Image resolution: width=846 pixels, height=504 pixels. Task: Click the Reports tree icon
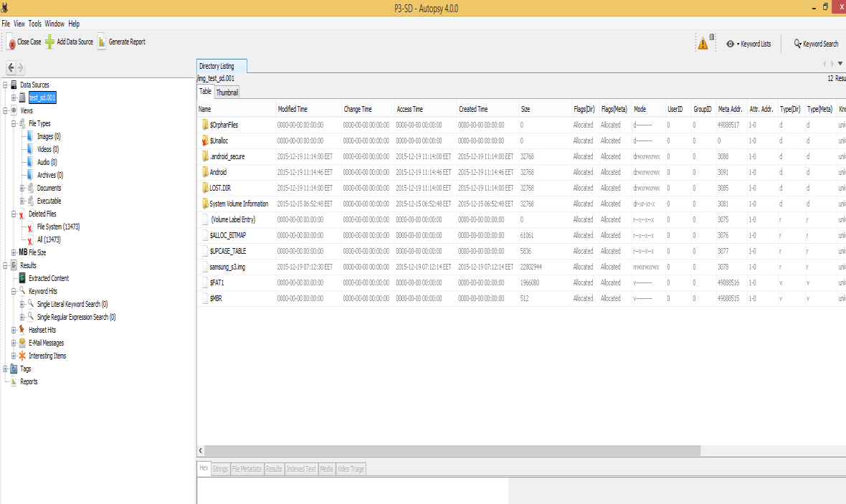coord(14,381)
